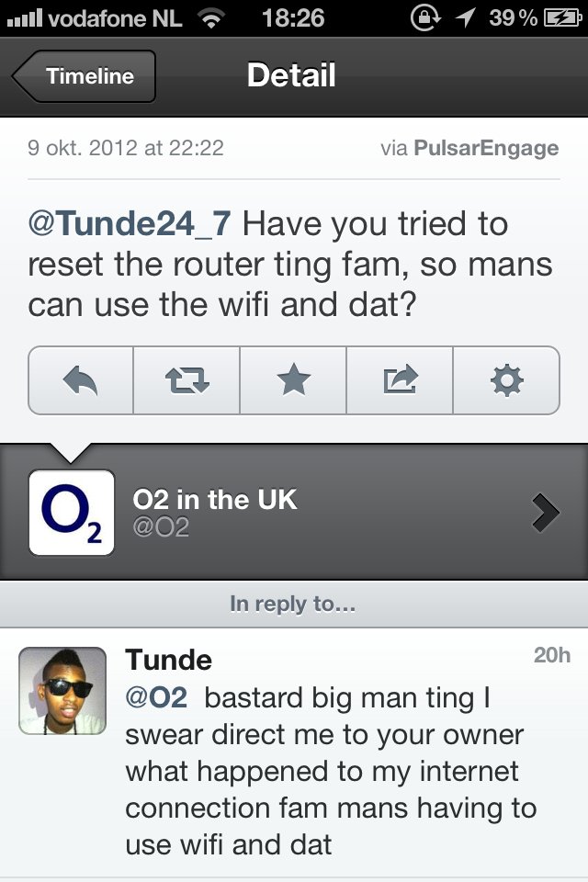Expand O2 in the UK profile chevron

tap(545, 513)
